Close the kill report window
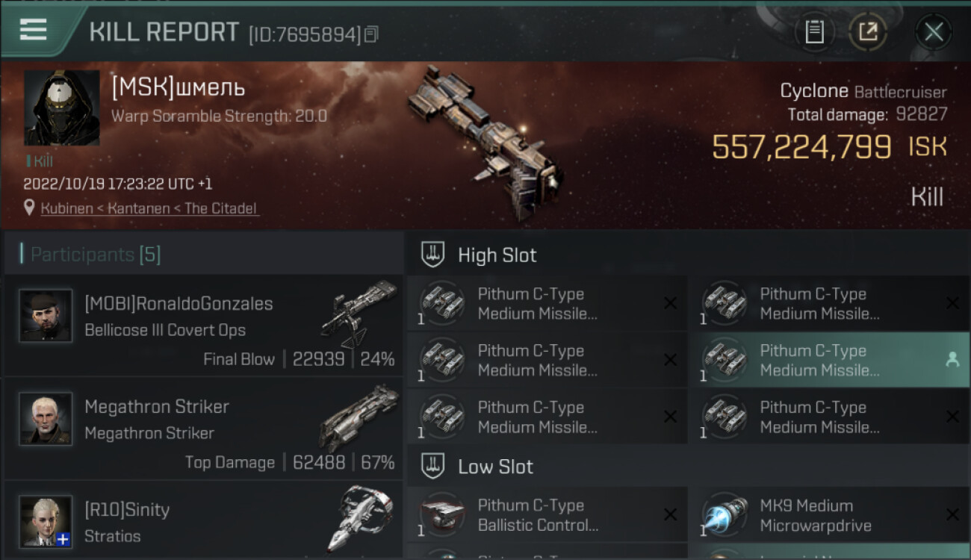The width and height of the screenshot is (971, 560). [x=934, y=32]
